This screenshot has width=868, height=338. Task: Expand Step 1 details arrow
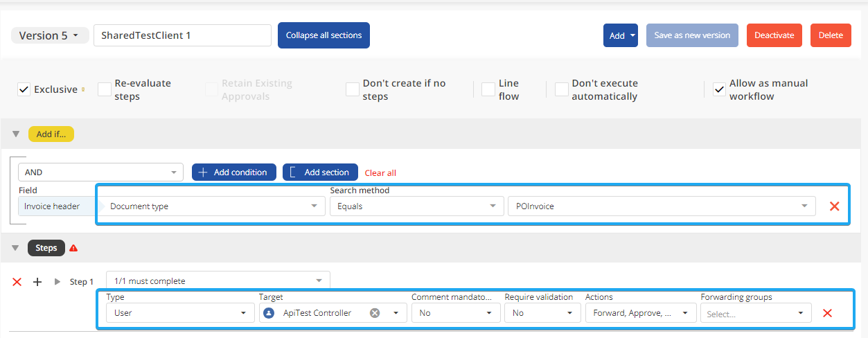click(57, 282)
